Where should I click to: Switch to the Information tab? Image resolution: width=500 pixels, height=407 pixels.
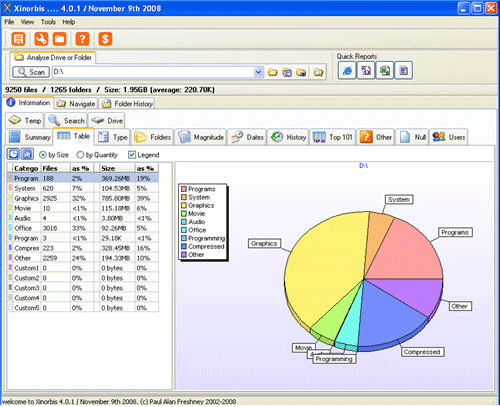[x=28, y=103]
